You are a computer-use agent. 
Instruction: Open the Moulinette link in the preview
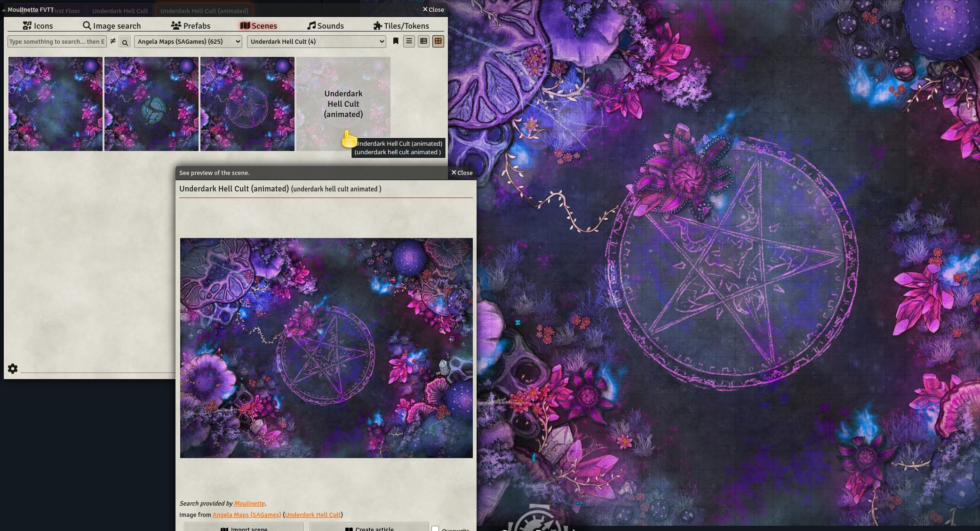coord(249,503)
